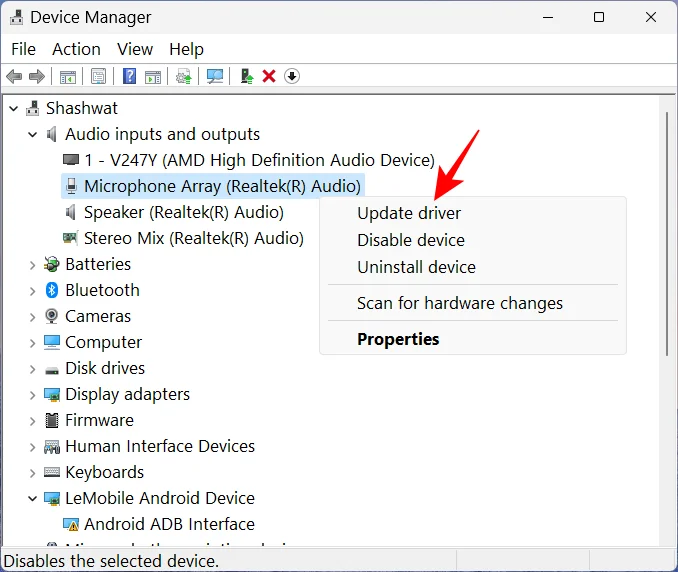
Task: Click the webcam icon beside Cameras
Action: click(51, 316)
